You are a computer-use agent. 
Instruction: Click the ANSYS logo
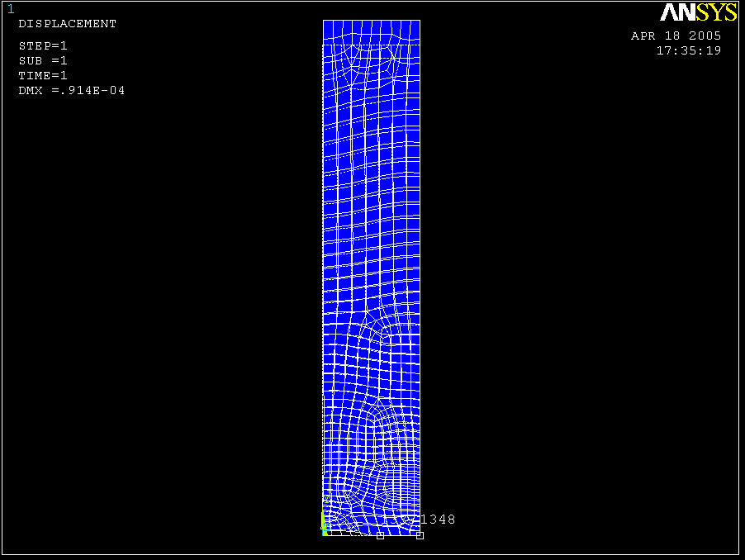[x=699, y=12]
